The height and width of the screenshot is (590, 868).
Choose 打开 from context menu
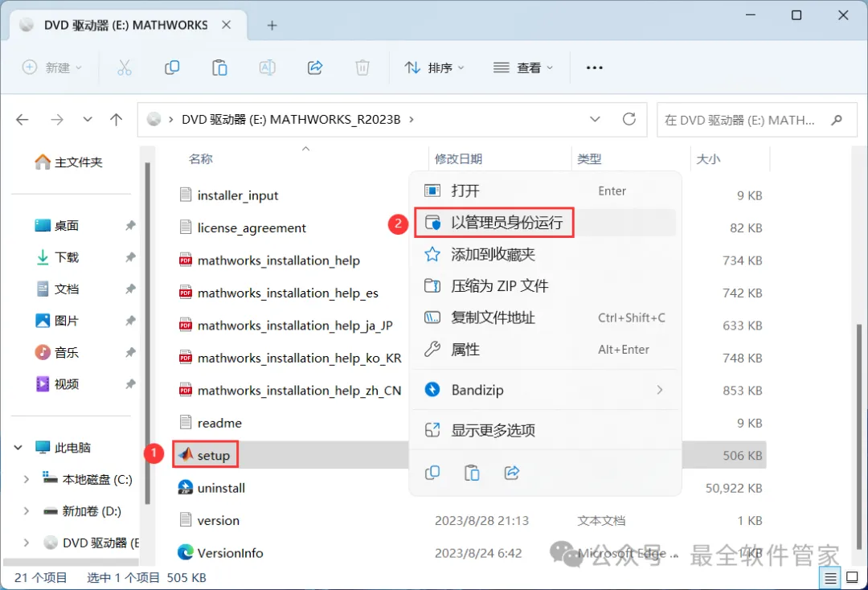(545, 191)
